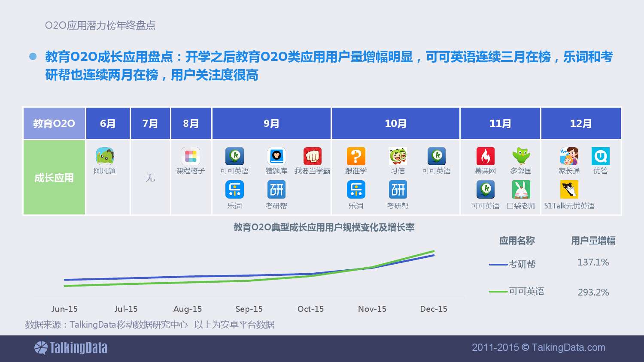
Task: Click the 猿题库 app name label
Action: coord(276,171)
